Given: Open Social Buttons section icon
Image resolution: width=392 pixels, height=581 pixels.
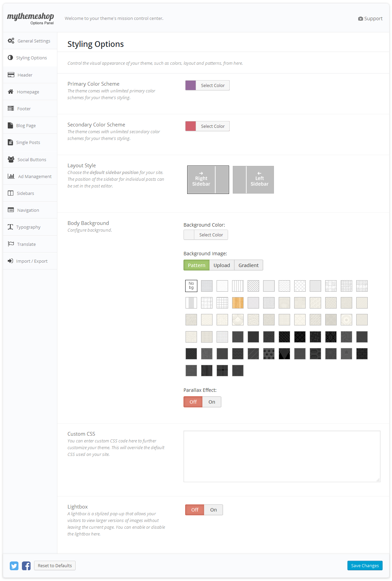Looking at the screenshot, I should coord(11,159).
